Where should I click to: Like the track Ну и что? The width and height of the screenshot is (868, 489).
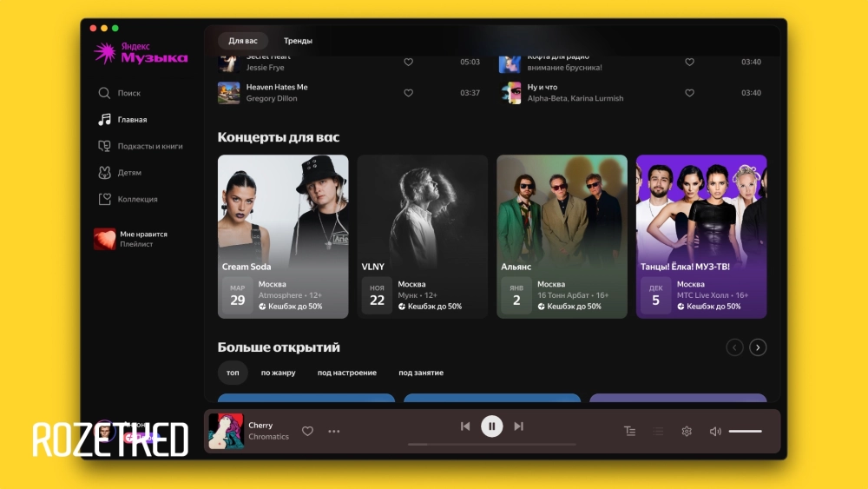click(x=690, y=93)
